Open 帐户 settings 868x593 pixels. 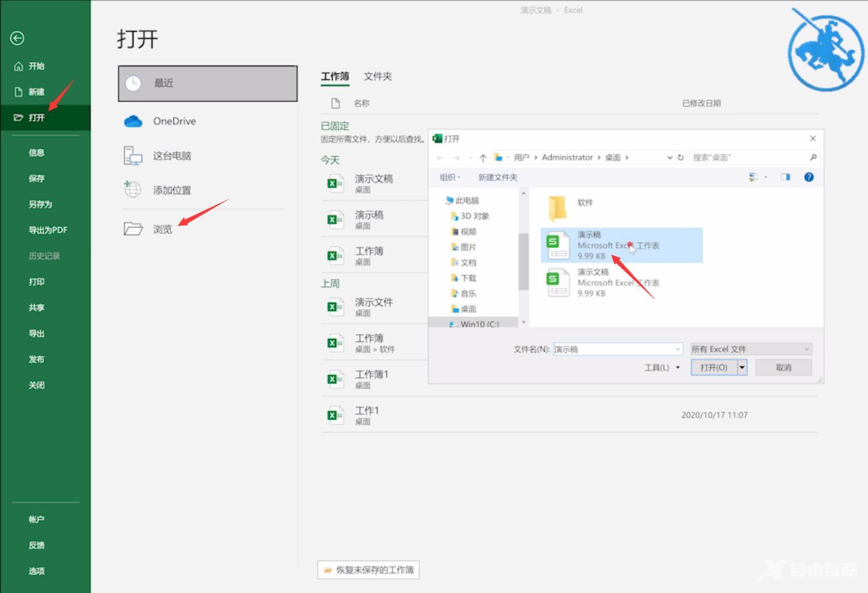click(36, 519)
